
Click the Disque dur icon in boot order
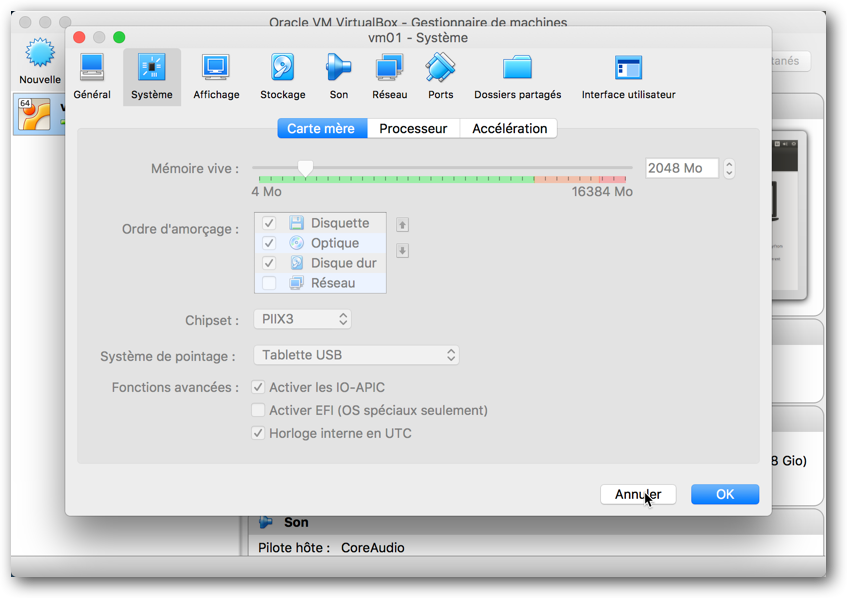(297, 263)
